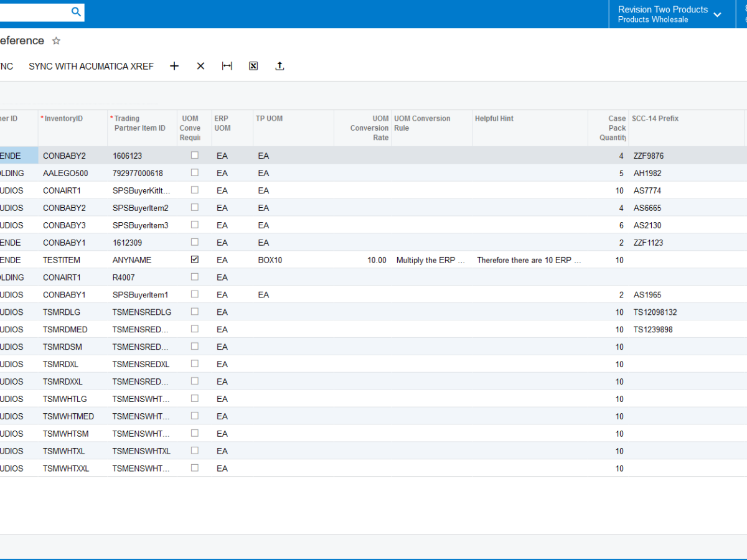Uncheck UOM Conversion Required on the TESTITEM row
The width and height of the screenshot is (747, 560).
coord(194,260)
